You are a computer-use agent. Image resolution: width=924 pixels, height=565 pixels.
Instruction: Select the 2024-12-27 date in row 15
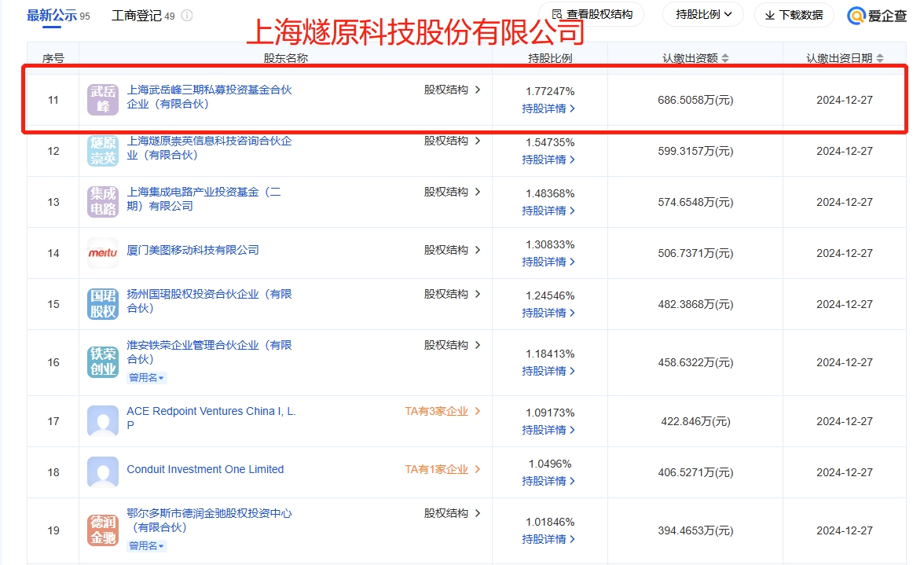coord(845,305)
